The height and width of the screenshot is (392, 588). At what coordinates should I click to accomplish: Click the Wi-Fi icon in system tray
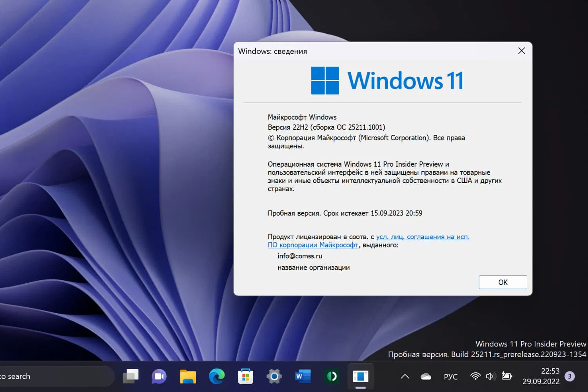[x=475, y=376]
